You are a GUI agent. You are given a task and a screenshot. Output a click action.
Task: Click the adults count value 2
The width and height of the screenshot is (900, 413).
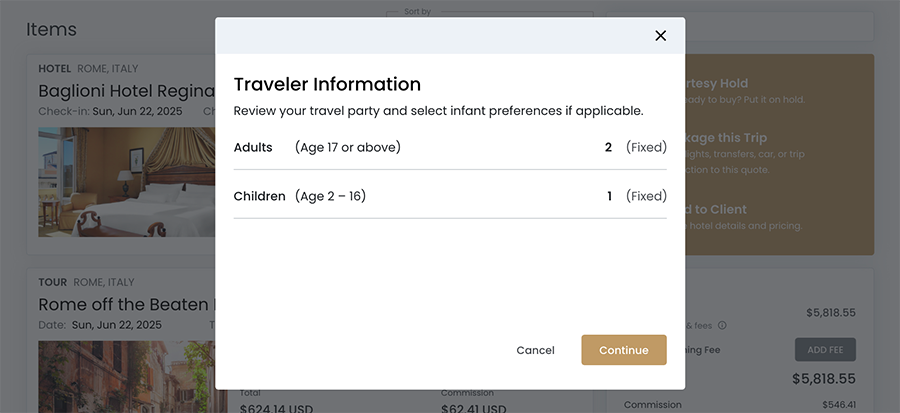pyautogui.click(x=608, y=147)
